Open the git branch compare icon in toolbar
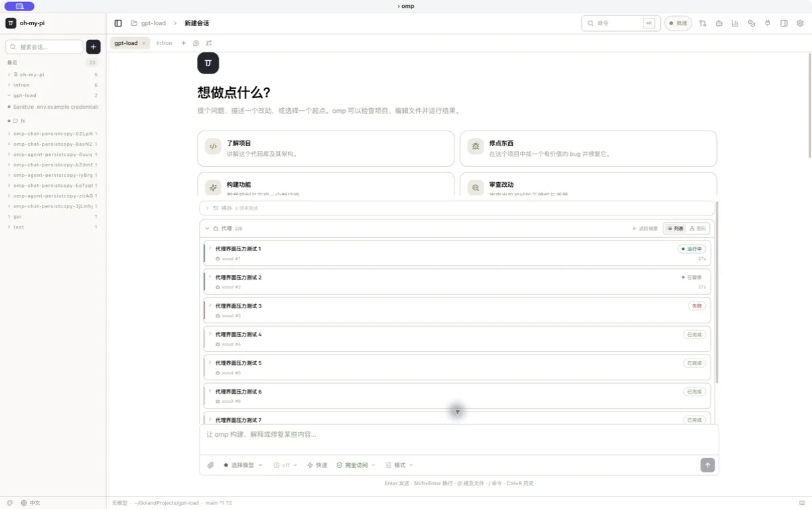Screen dimensions: 812x509 tap(703, 23)
